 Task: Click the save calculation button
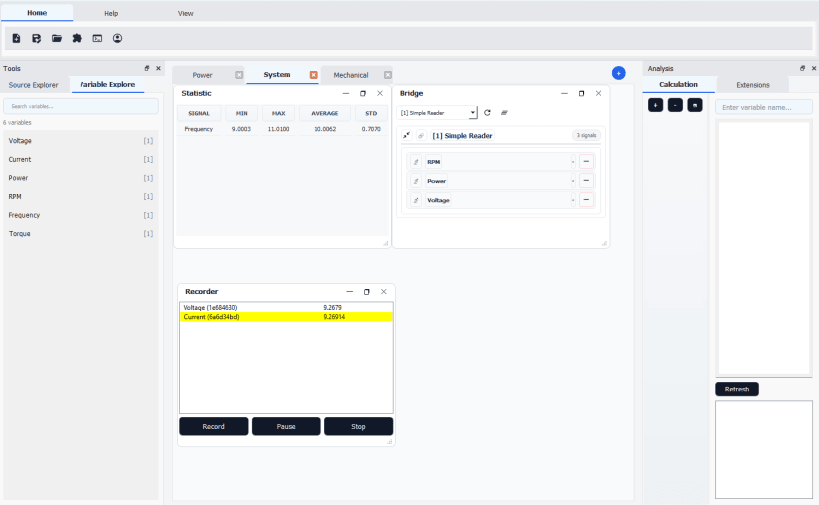click(x=695, y=105)
